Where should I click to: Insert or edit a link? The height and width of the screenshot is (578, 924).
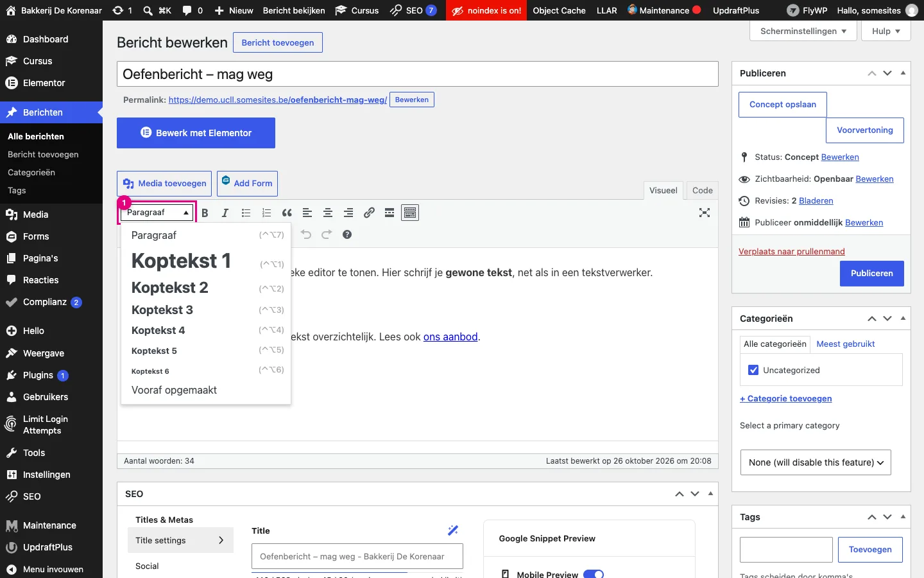[369, 213]
